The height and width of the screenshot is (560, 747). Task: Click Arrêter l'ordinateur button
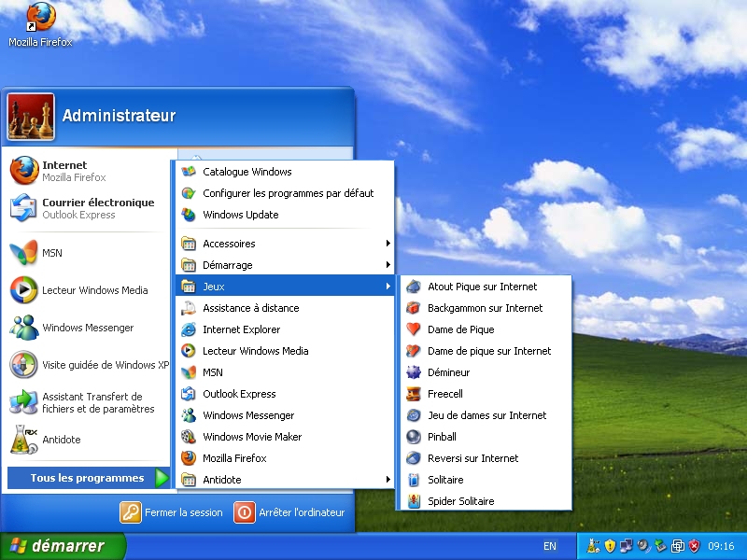coord(289,512)
